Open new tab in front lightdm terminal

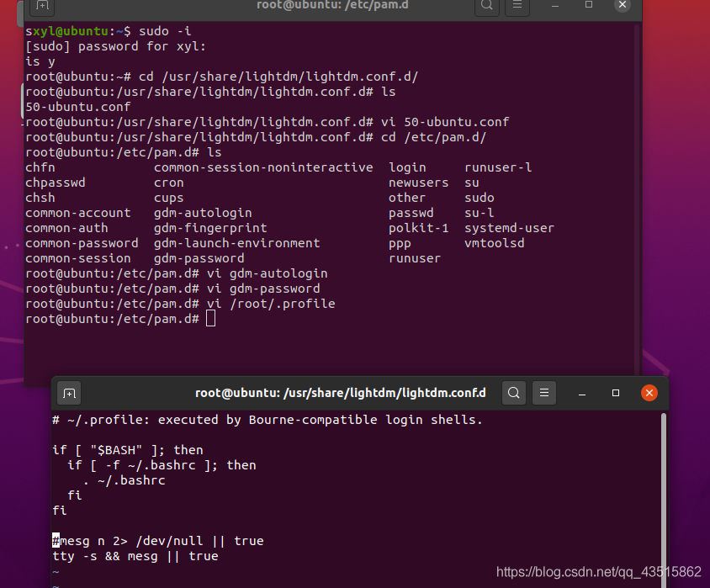click(69, 393)
